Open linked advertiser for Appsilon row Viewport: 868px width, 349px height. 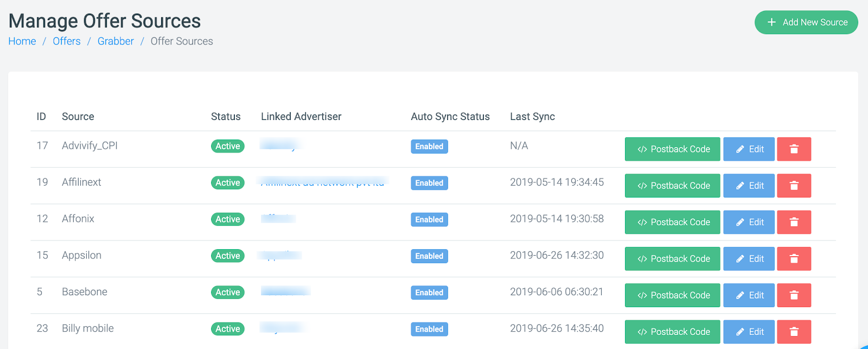[x=280, y=255]
